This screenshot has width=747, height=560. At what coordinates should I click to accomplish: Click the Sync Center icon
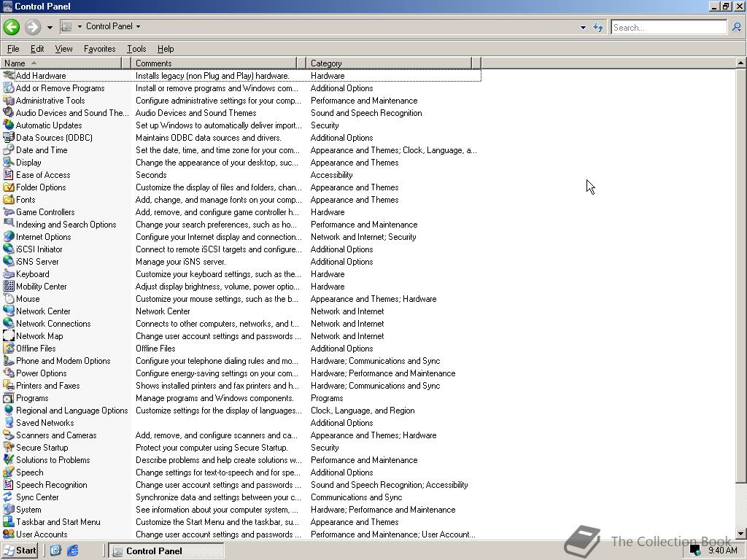[9, 497]
